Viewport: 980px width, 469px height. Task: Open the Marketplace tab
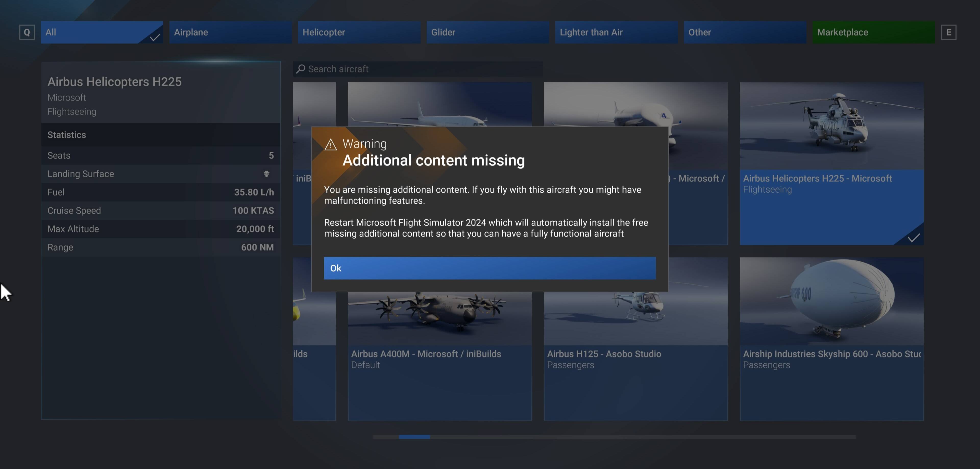(874, 32)
